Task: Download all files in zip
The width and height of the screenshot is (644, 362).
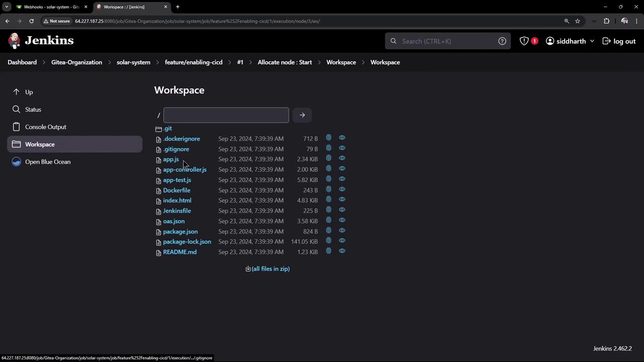Action: pyautogui.click(x=268, y=269)
